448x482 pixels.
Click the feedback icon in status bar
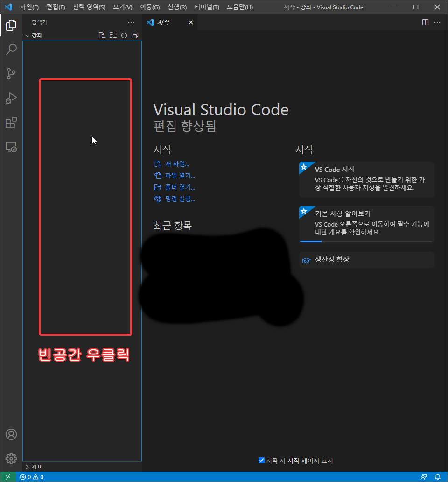[424, 477]
